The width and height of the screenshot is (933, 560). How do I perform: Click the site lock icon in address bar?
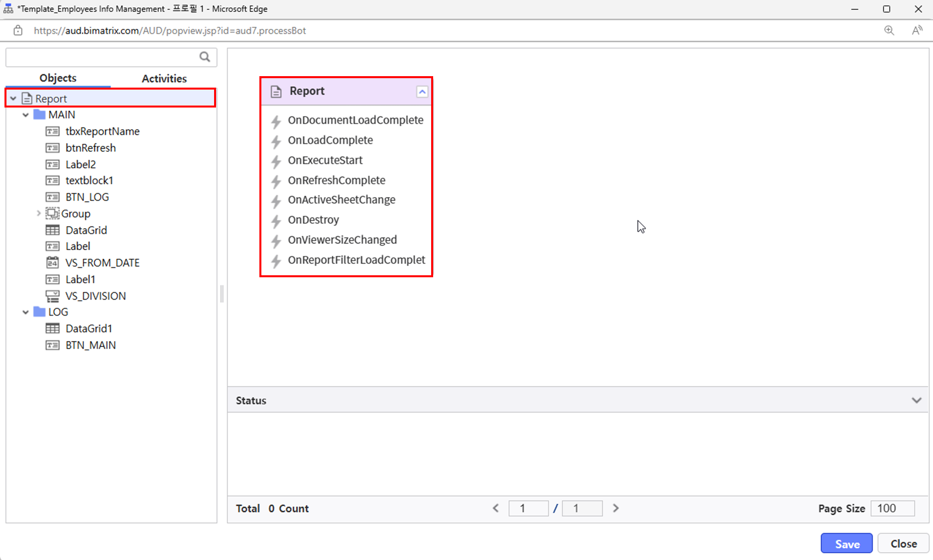point(18,30)
